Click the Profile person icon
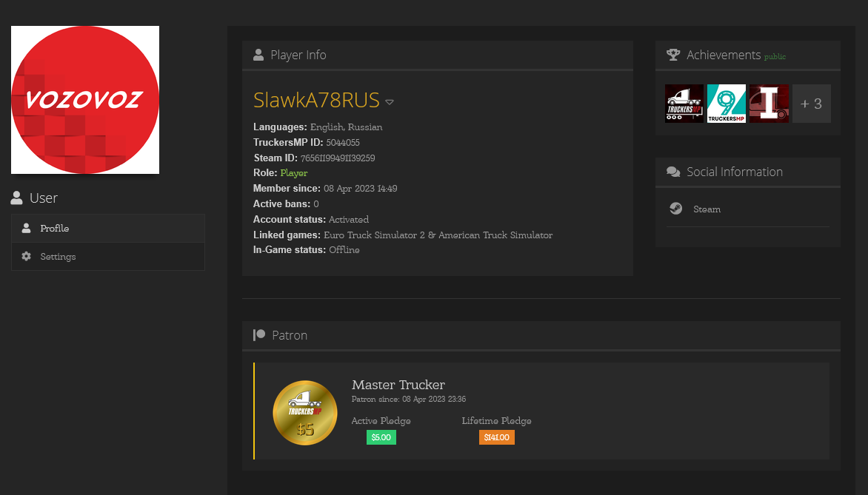This screenshot has height=495, width=868. [x=26, y=228]
